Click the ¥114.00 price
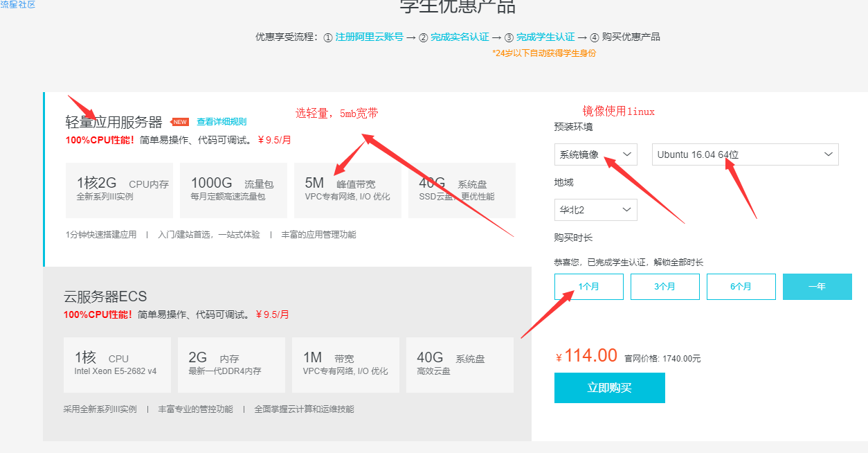The height and width of the screenshot is (453, 868). coord(586,356)
